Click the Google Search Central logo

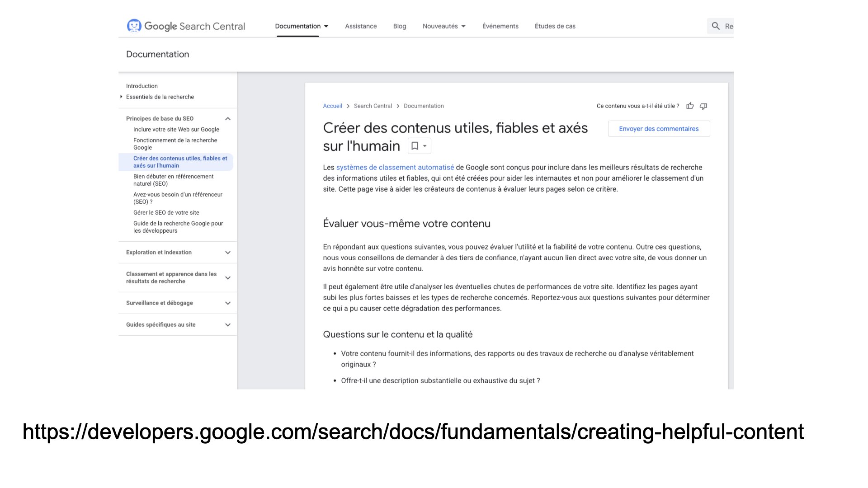click(x=186, y=26)
